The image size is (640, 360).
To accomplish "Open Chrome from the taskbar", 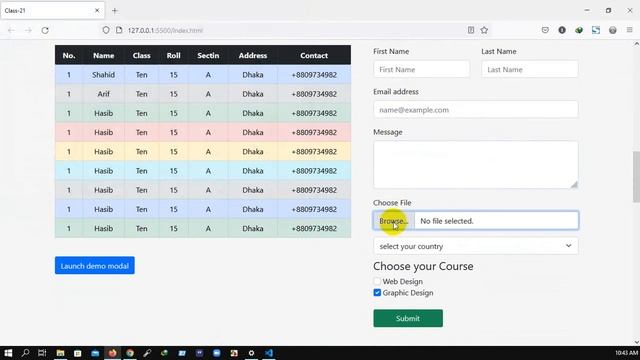I will point(130,353).
